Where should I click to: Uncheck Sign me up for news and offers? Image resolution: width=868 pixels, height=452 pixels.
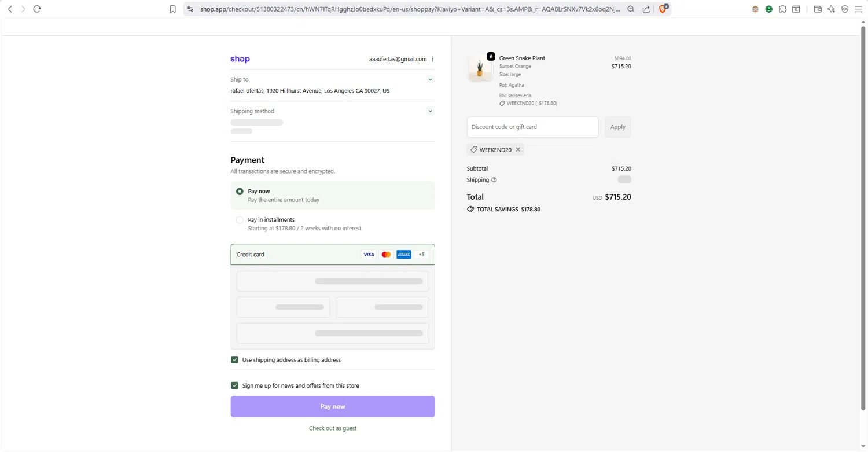235,385
